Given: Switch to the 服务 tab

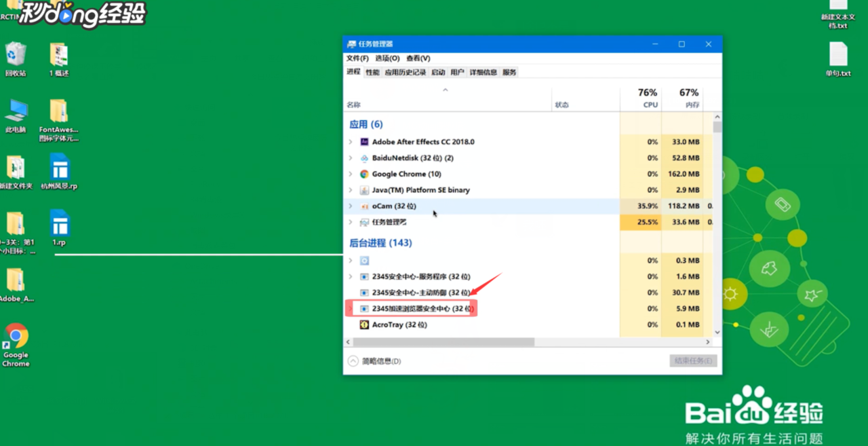Looking at the screenshot, I should [x=509, y=73].
